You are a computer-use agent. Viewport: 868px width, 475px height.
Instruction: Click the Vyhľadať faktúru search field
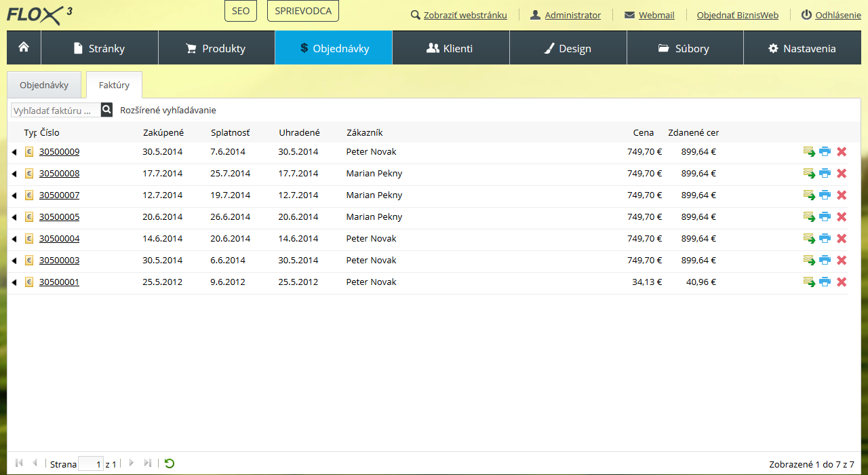click(56, 111)
